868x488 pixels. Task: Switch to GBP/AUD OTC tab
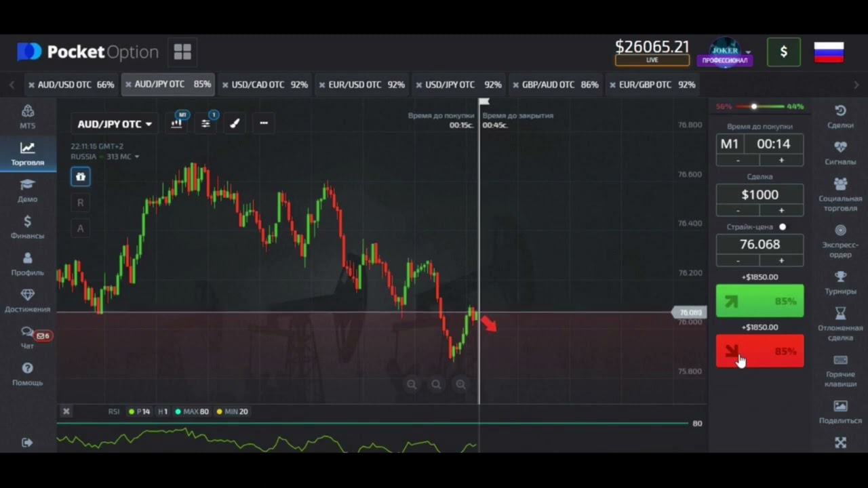click(x=555, y=85)
